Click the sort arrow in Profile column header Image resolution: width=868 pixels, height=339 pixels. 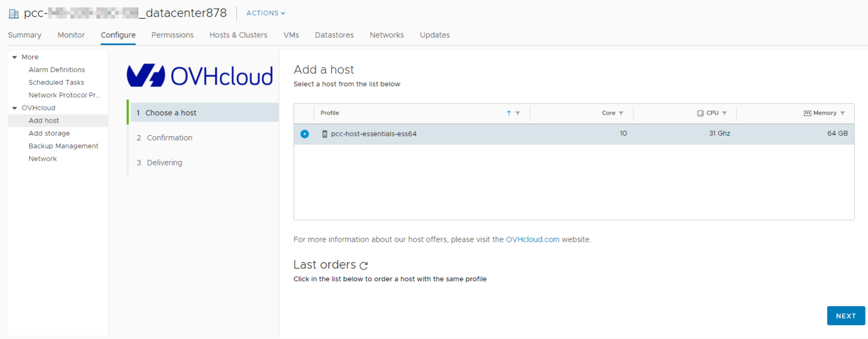point(509,113)
